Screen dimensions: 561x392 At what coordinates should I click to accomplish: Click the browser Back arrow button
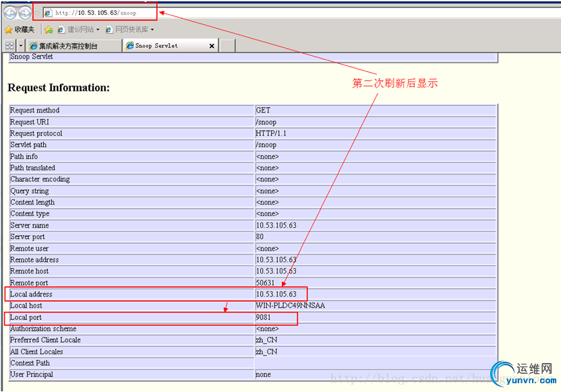click(10, 13)
